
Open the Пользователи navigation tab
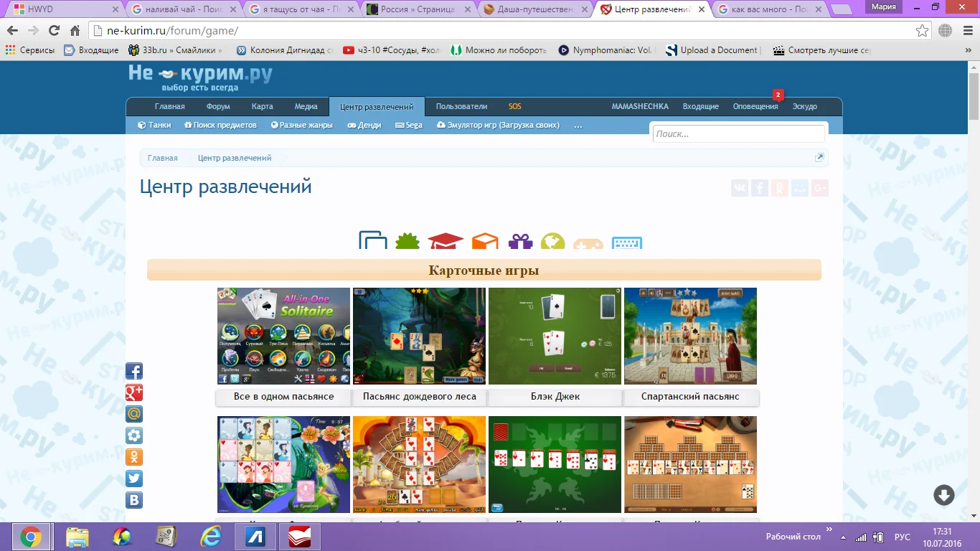pos(461,106)
